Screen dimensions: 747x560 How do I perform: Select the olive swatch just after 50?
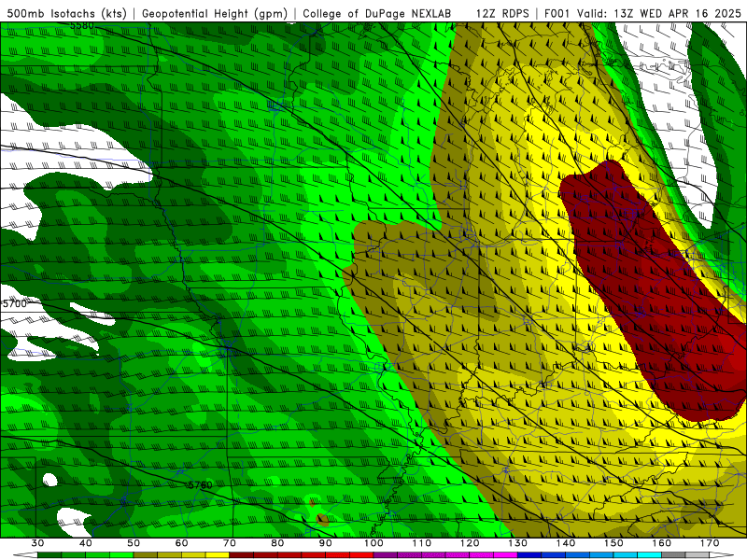146,555
